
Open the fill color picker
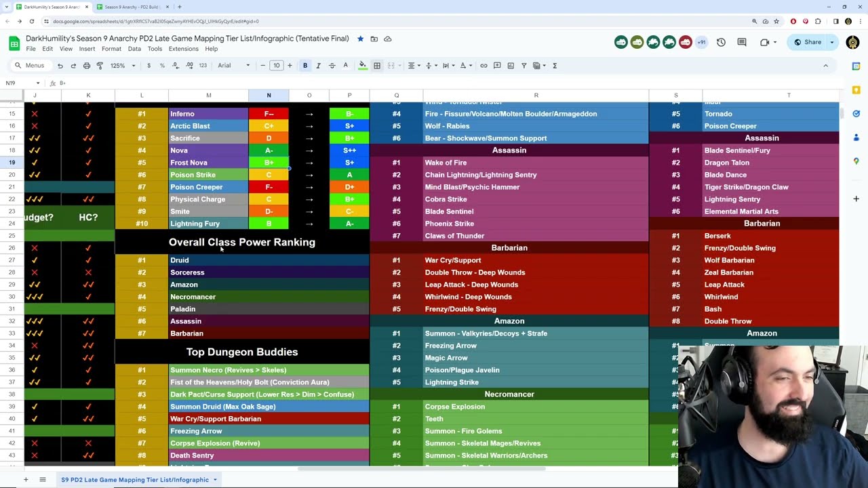[x=363, y=66]
